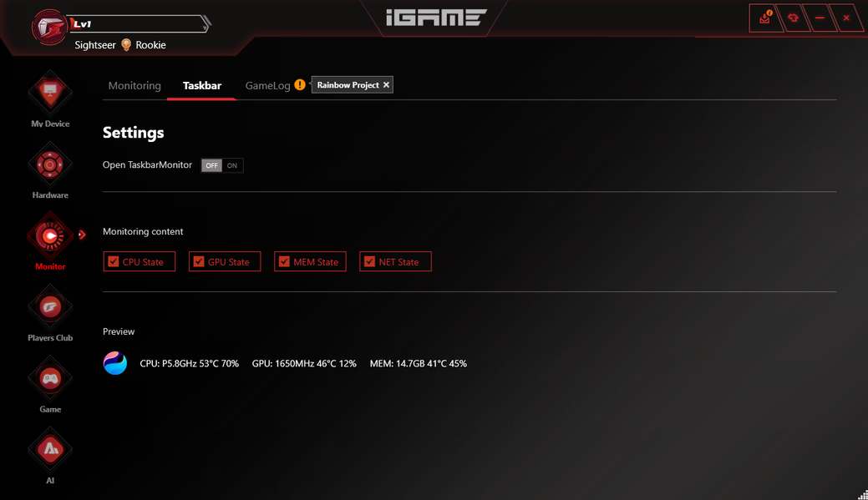Screen dimensions: 868x500
Task: Expand the Monitor sidebar arrow
Action: coord(82,235)
